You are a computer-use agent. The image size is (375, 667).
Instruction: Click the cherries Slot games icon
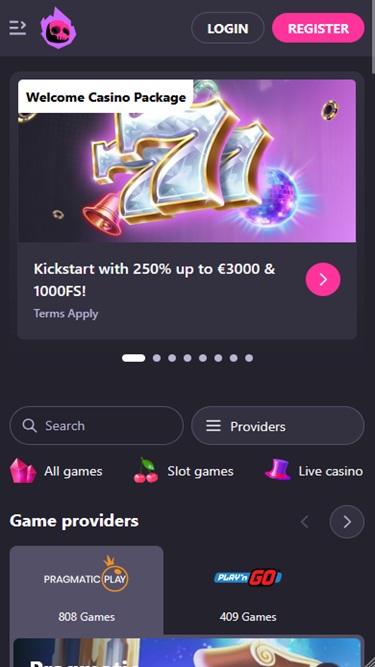click(x=146, y=470)
